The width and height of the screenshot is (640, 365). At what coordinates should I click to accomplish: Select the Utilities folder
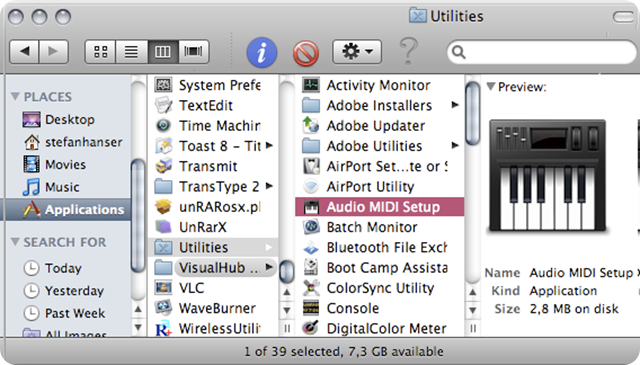pyautogui.click(x=213, y=247)
